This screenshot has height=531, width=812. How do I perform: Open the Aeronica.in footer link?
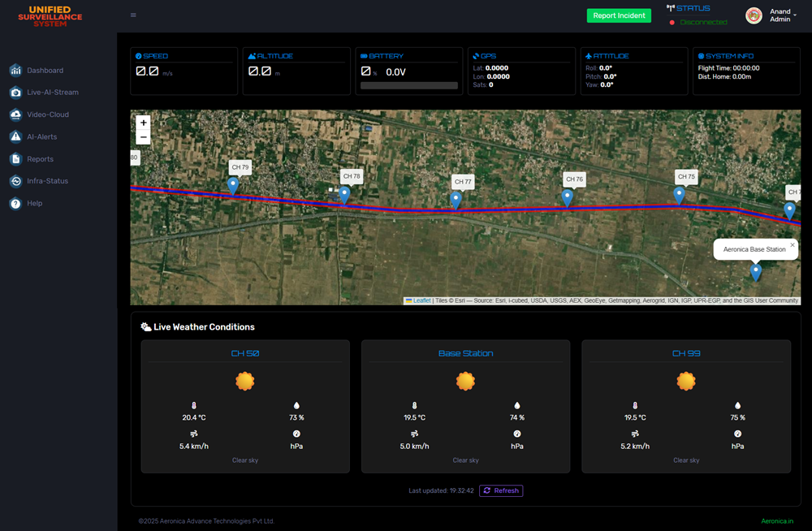[777, 520]
